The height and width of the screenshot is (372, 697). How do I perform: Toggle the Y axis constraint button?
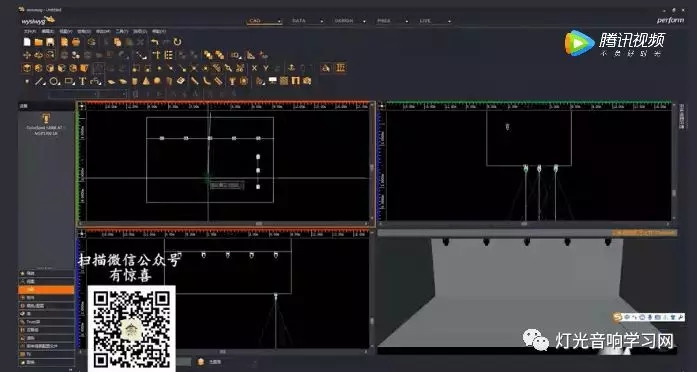pos(266,68)
